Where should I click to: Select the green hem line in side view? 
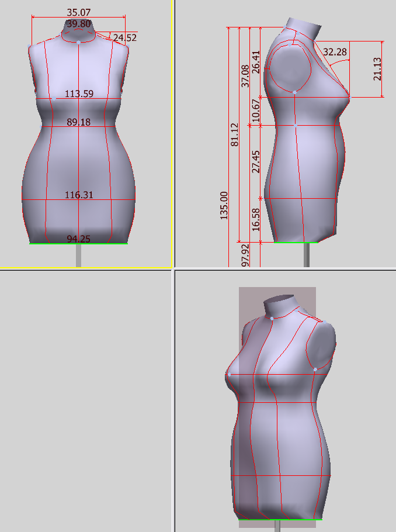pos(296,242)
